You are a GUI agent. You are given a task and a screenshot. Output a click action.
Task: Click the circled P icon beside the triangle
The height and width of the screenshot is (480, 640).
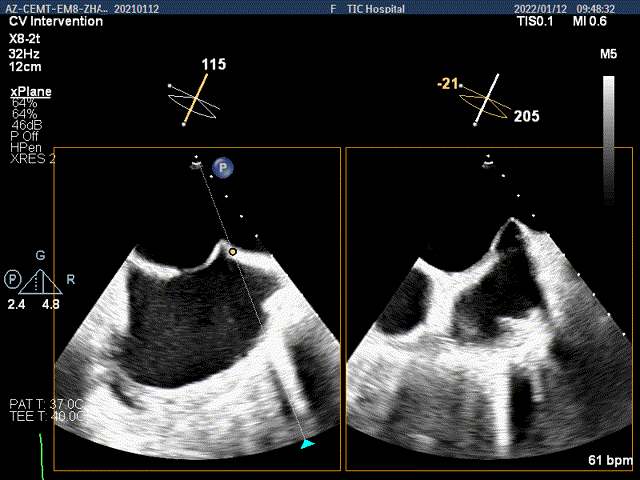[x=12, y=277]
